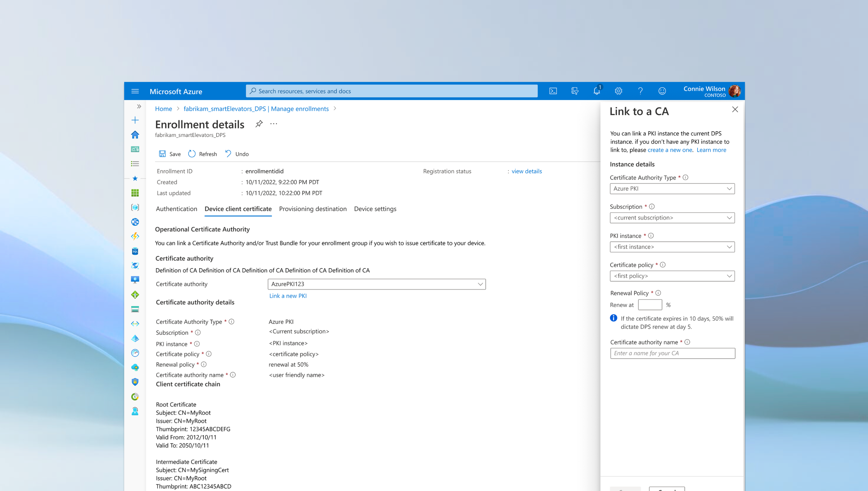Expand the AzurePKI123 certificate authority dropdown
This screenshot has height=491, width=868.
tap(376, 284)
